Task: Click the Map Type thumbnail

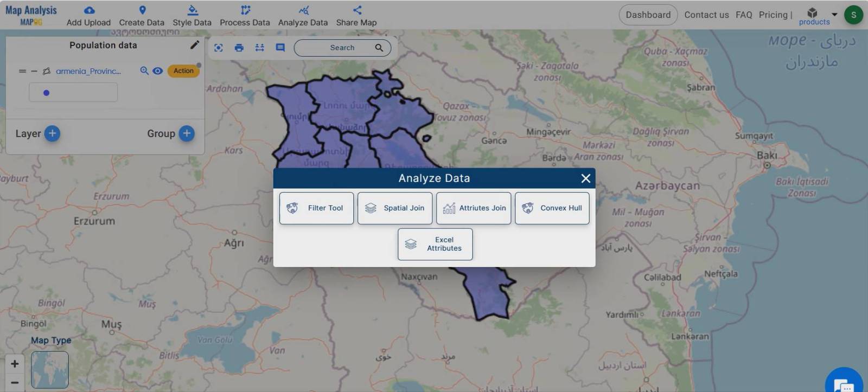Action: point(50,370)
